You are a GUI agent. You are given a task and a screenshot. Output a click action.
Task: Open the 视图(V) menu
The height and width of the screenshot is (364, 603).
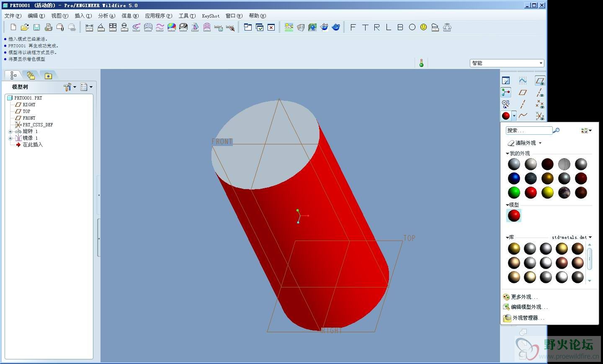click(x=59, y=16)
